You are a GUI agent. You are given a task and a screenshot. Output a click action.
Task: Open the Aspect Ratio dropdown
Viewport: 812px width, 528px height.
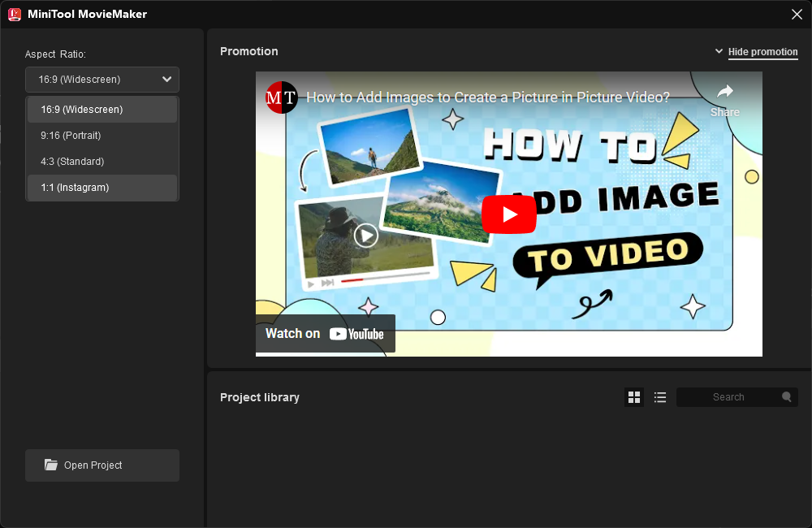102,80
